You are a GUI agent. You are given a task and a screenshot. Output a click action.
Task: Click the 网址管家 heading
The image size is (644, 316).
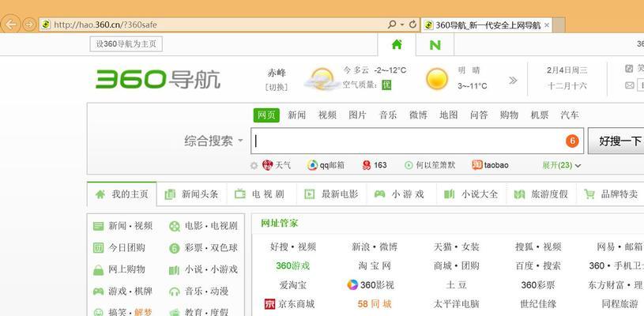tap(279, 224)
